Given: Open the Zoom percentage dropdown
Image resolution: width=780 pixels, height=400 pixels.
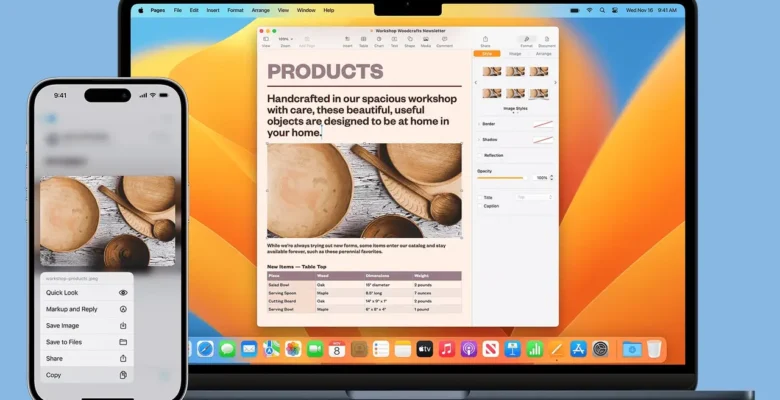Looking at the screenshot, I should click(x=285, y=41).
